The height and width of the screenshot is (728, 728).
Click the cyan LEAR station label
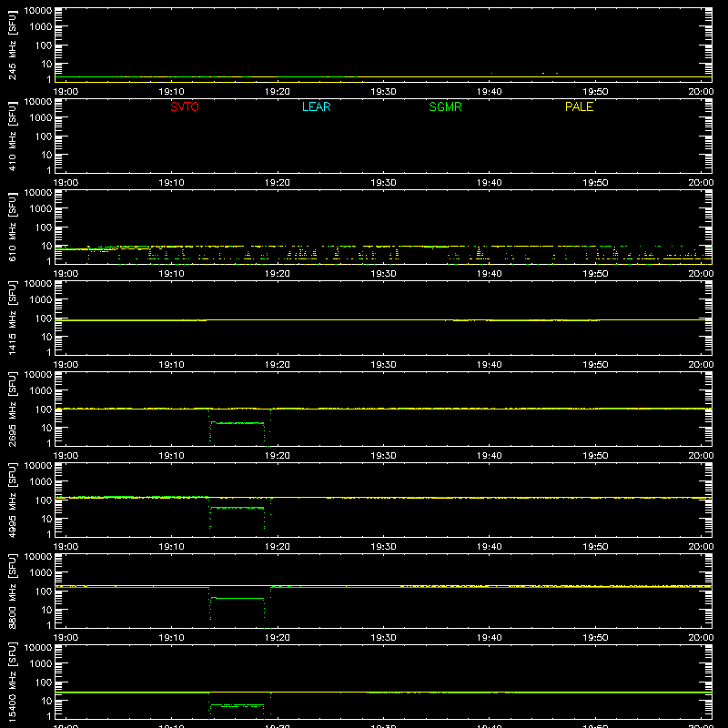click(316, 106)
